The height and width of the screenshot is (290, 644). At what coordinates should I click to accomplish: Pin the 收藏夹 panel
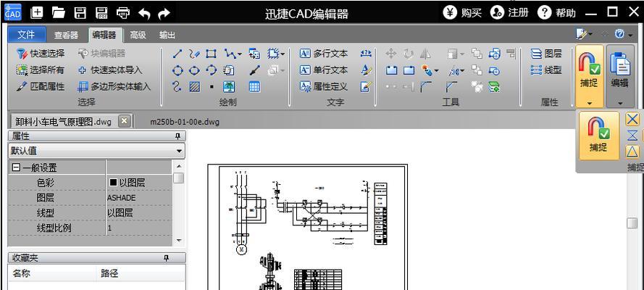(x=166, y=257)
